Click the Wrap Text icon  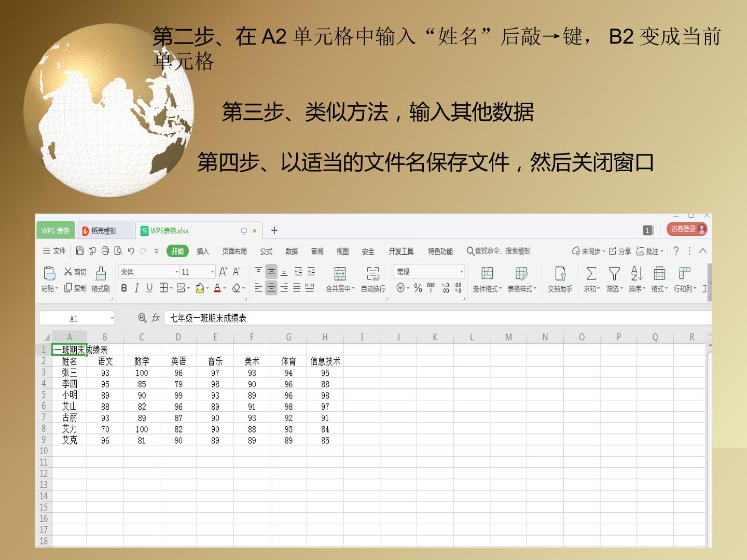[372, 273]
